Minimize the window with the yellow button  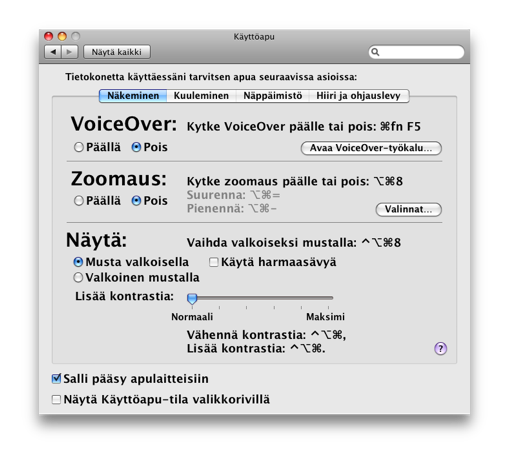click(x=62, y=36)
